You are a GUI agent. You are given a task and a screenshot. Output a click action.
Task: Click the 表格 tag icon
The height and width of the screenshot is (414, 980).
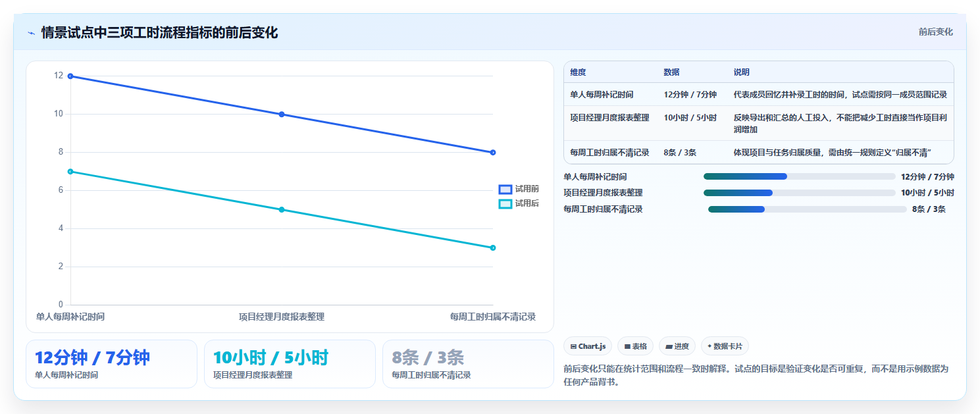tap(627, 346)
